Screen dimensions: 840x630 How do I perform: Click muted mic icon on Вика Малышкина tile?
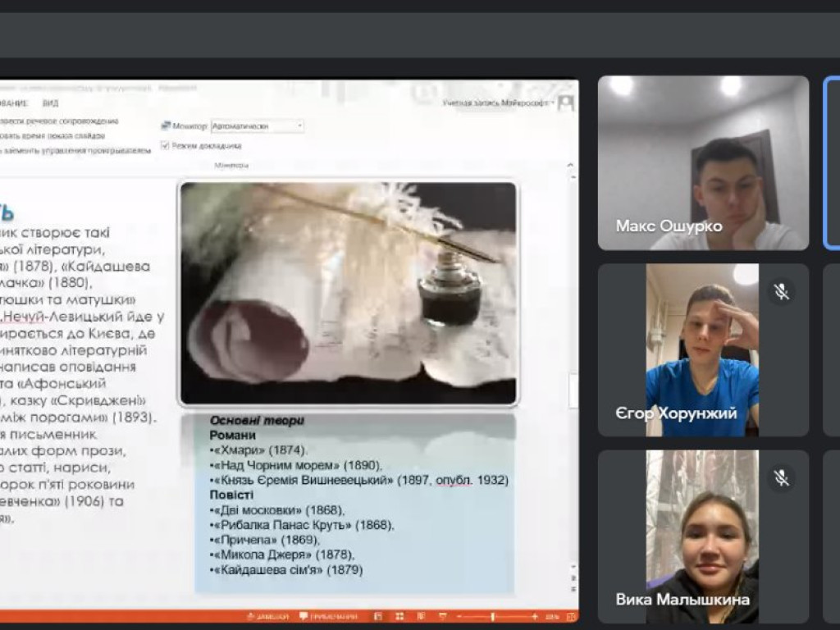[x=782, y=477]
